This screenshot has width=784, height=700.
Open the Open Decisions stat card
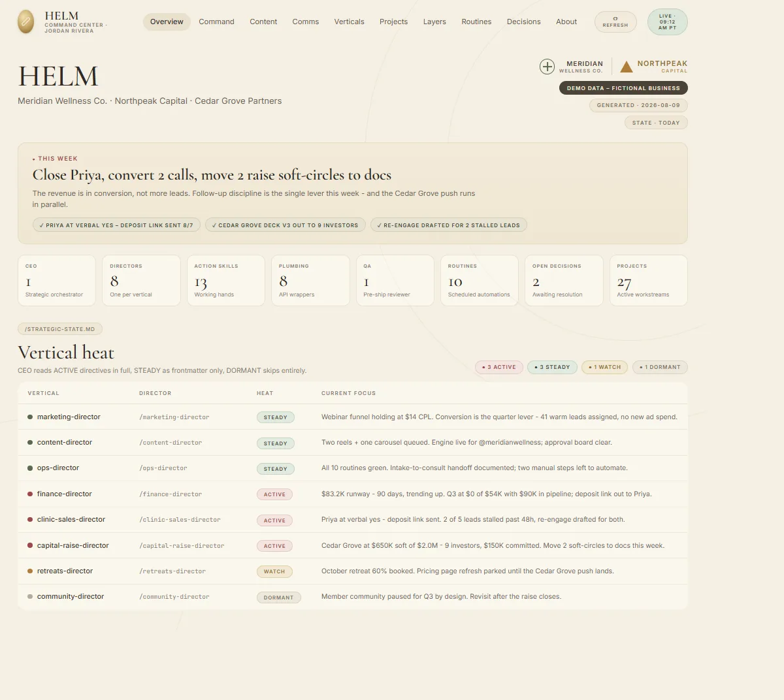click(x=564, y=280)
